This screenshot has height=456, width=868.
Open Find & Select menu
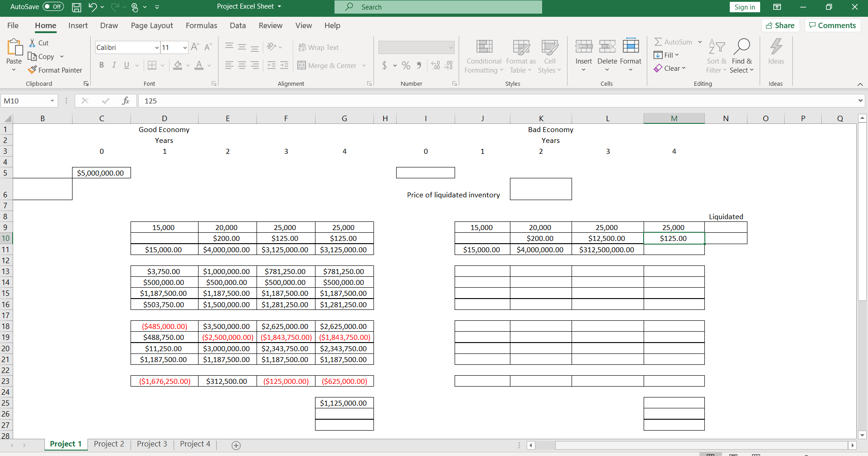tap(742, 56)
